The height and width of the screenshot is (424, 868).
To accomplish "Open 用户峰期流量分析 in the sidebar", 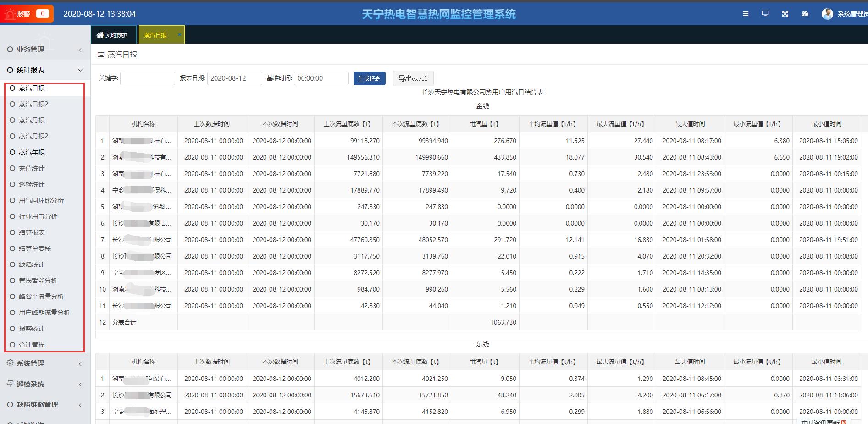I will point(45,313).
